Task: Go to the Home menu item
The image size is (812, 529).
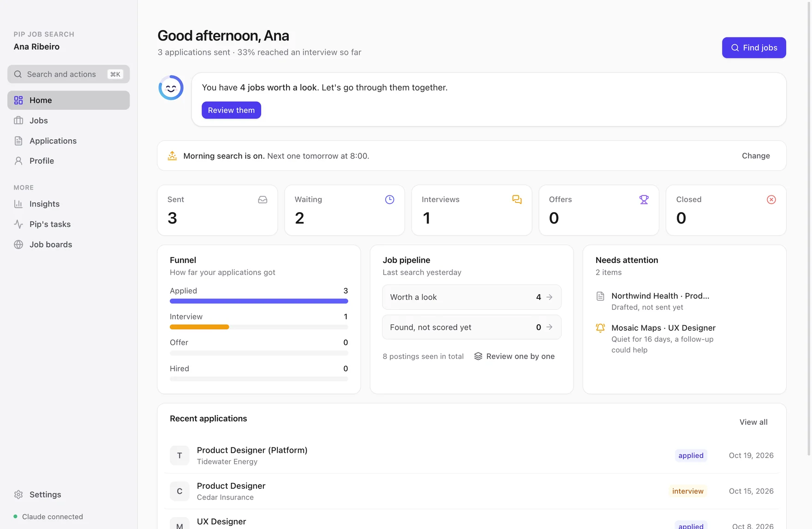Action: [68, 100]
